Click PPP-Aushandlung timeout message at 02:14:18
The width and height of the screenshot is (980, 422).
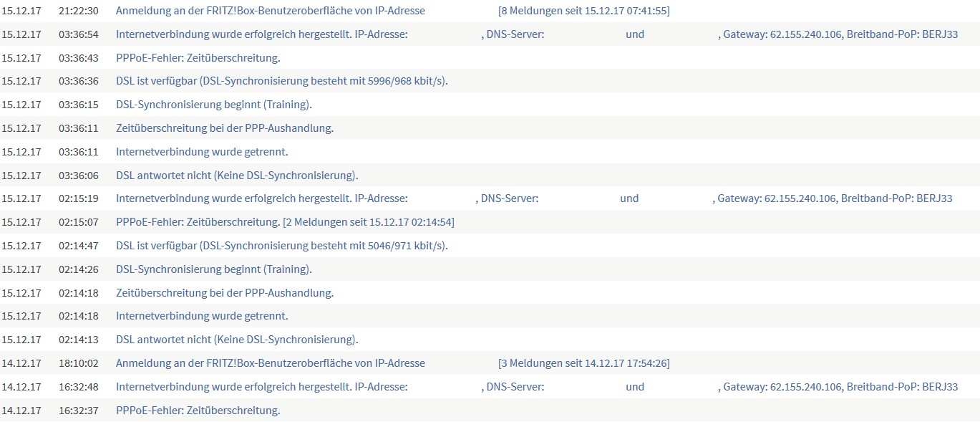(x=225, y=293)
